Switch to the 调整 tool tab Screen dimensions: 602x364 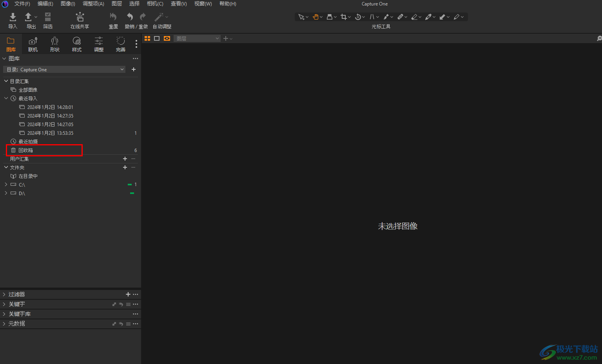pos(99,44)
